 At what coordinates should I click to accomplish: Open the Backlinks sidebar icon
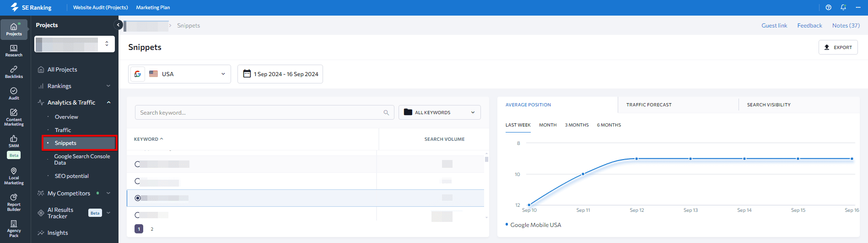(x=14, y=72)
